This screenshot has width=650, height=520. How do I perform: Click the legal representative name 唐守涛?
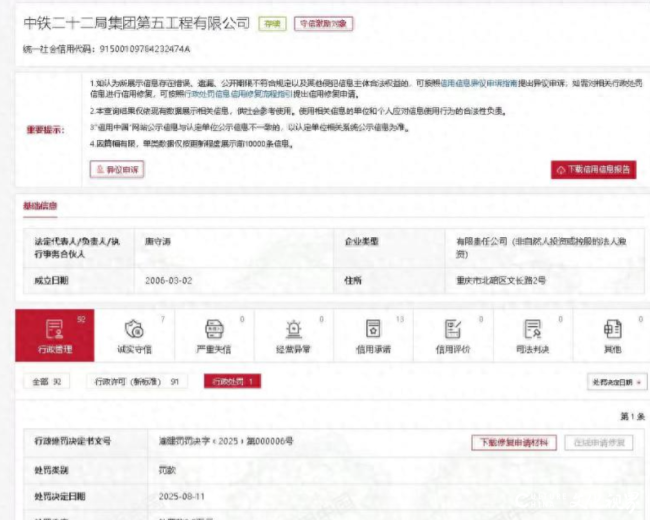click(x=158, y=241)
